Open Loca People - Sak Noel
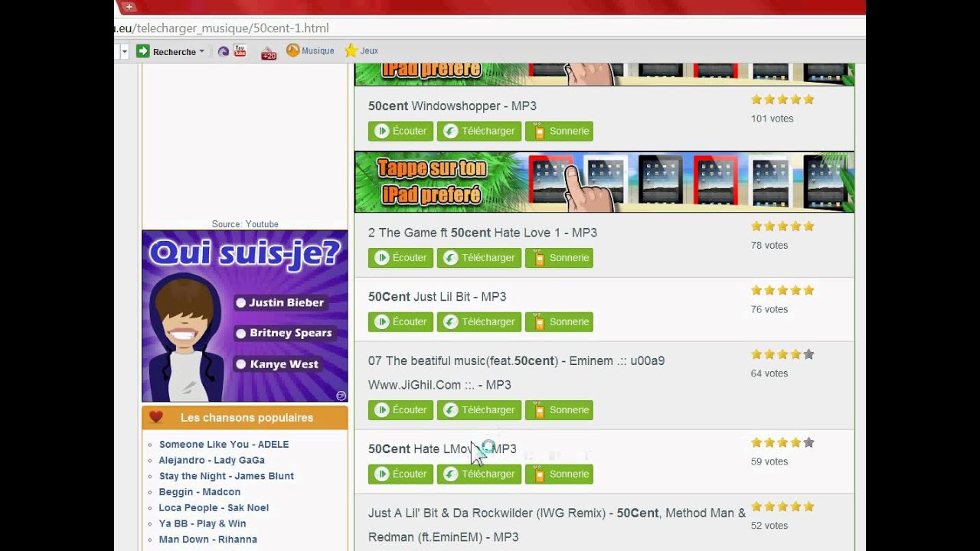Image resolution: width=980 pixels, height=551 pixels. pos(214,508)
